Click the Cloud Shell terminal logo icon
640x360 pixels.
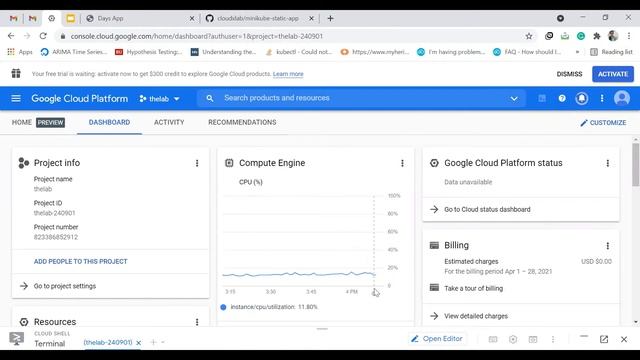tap(16, 339)
